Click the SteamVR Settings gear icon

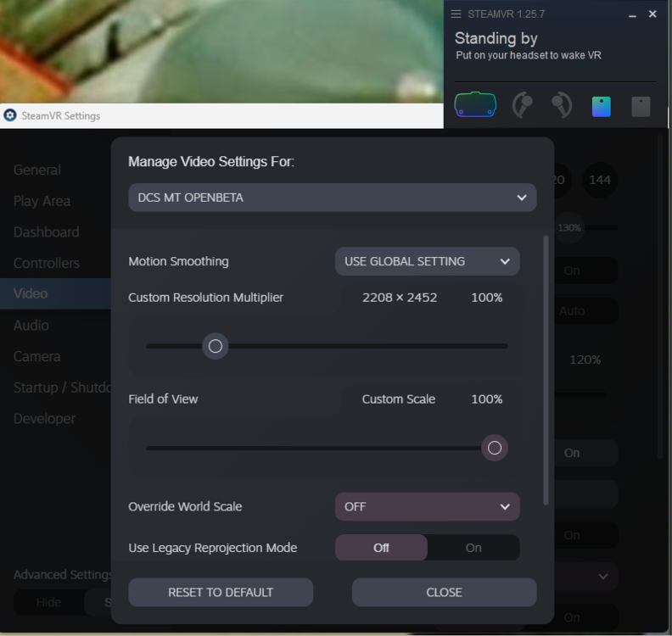coord(10,115)
